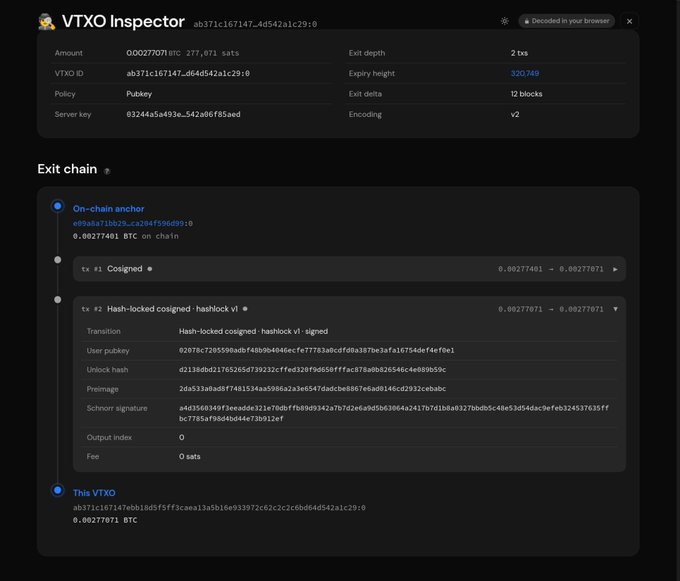Click the 0.00277401 BTC on chain text

coord(126,236)
